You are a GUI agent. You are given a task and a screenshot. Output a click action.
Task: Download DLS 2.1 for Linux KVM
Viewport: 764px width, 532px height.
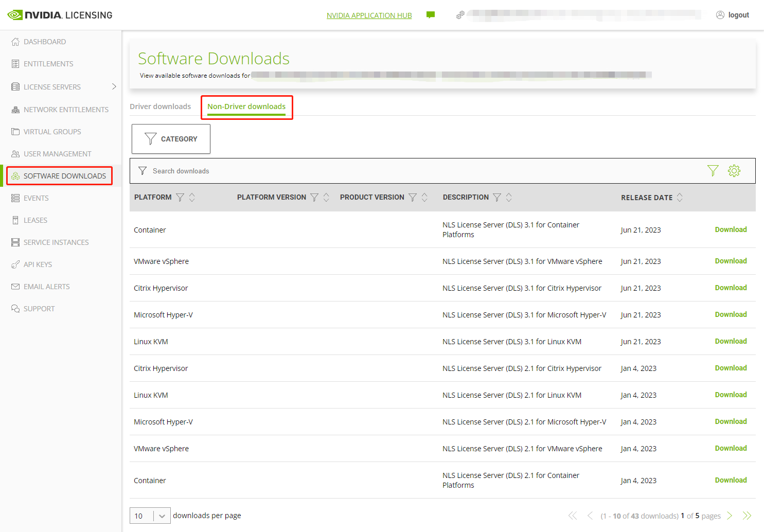[731, 395]
